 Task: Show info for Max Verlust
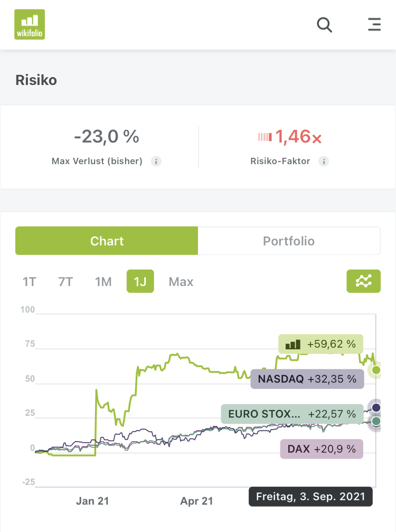coord(156,161)
